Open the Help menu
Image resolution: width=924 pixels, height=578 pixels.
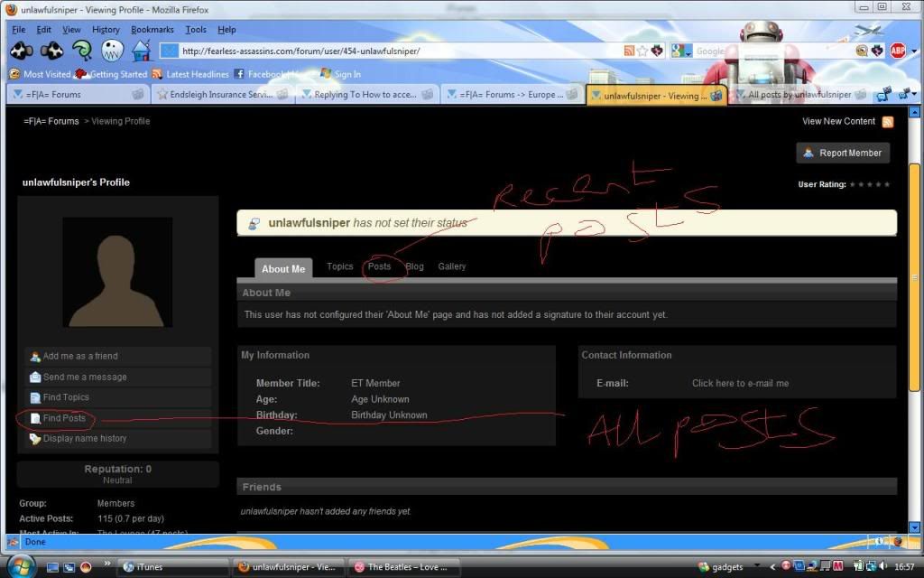pos(226,30)
